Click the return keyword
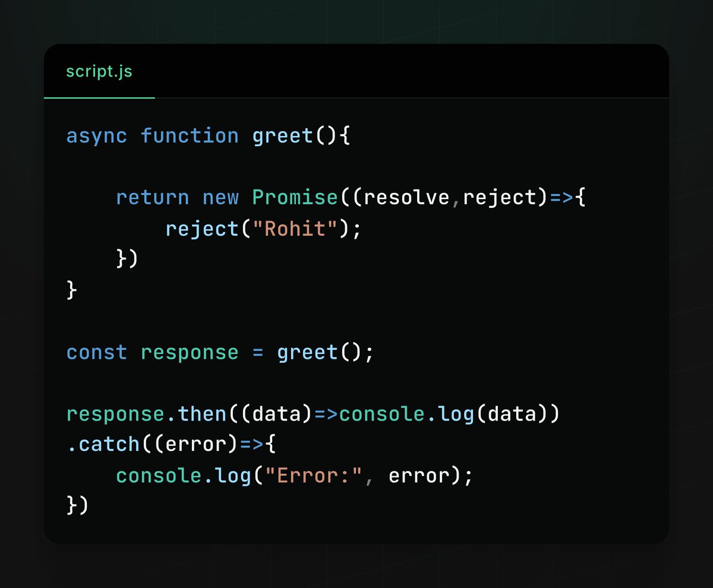This screenshot has height=588, width=713. 151,197
